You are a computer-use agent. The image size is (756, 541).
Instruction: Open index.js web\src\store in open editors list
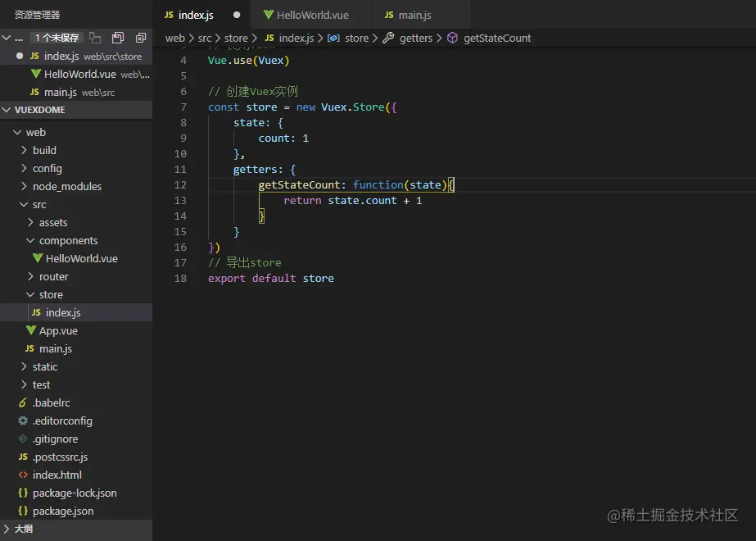click(x=76, y=56)
